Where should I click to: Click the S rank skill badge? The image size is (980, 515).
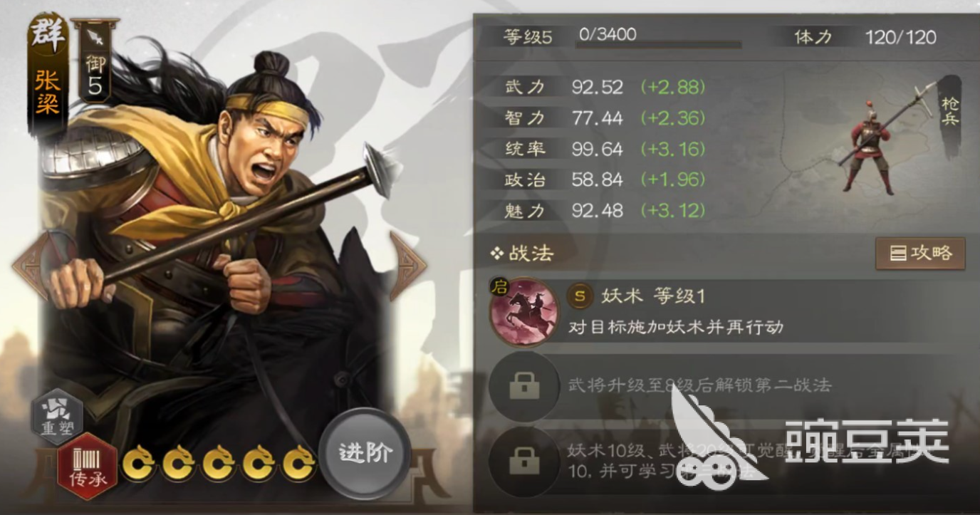[x=580, y=296]
